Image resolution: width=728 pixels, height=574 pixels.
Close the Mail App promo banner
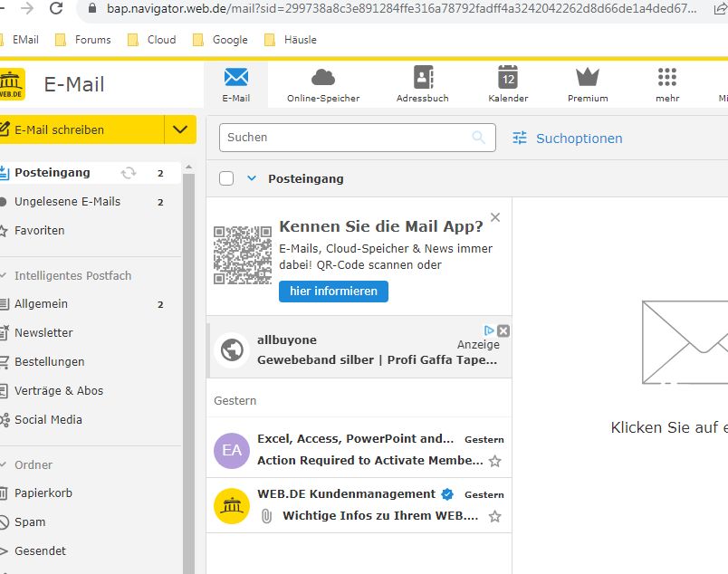coord(495,217)
